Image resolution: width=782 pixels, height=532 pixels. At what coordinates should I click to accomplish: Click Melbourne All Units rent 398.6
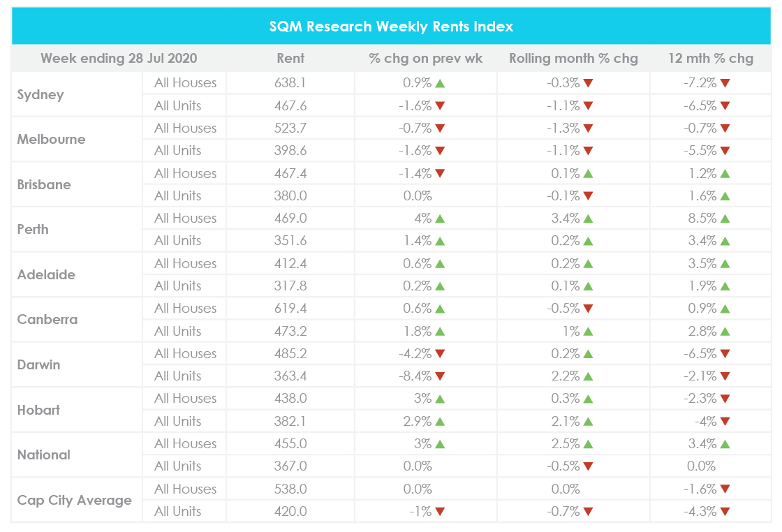(290, 151)
